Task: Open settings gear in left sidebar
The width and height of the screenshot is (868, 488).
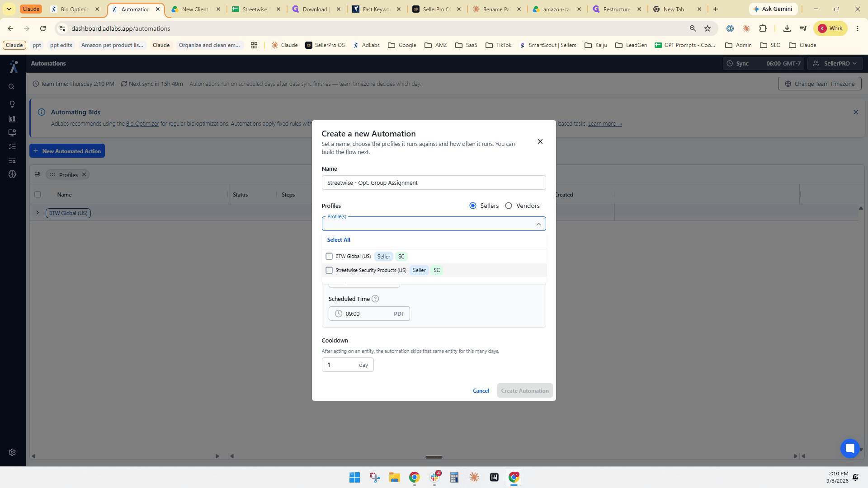Action: point(12,452)
